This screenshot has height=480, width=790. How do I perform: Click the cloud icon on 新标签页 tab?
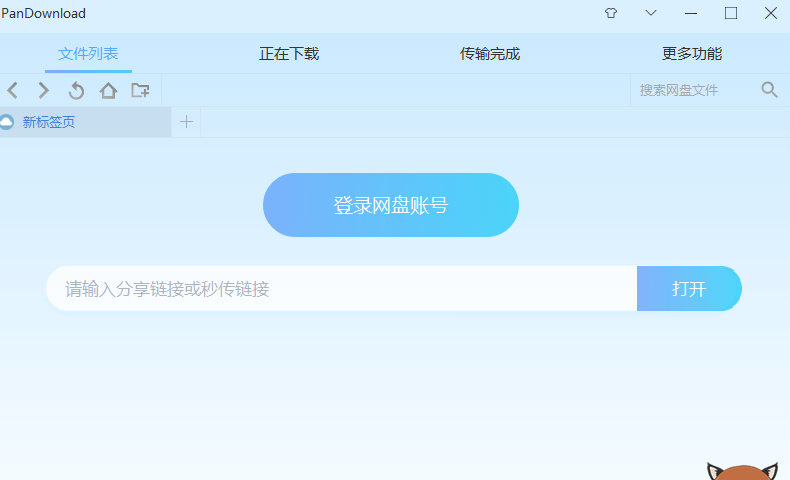pos(6,122)
